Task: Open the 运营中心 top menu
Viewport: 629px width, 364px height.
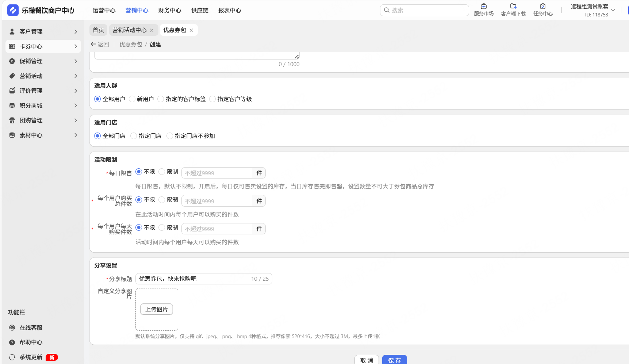Action: pos(104,10)
